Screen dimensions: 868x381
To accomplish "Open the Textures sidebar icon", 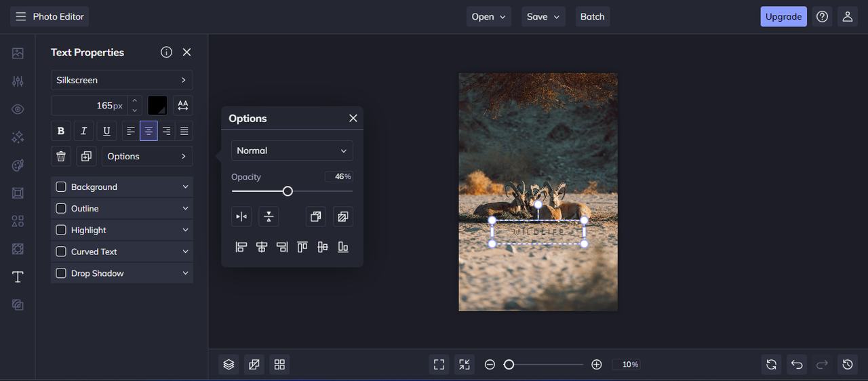I will coord(18,305).
